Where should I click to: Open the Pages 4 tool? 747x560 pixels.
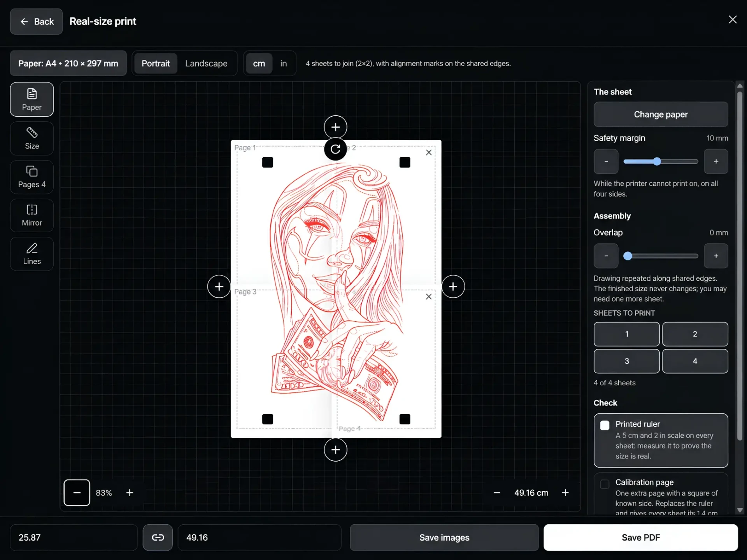pyautogui.click(x=32, y=177)
